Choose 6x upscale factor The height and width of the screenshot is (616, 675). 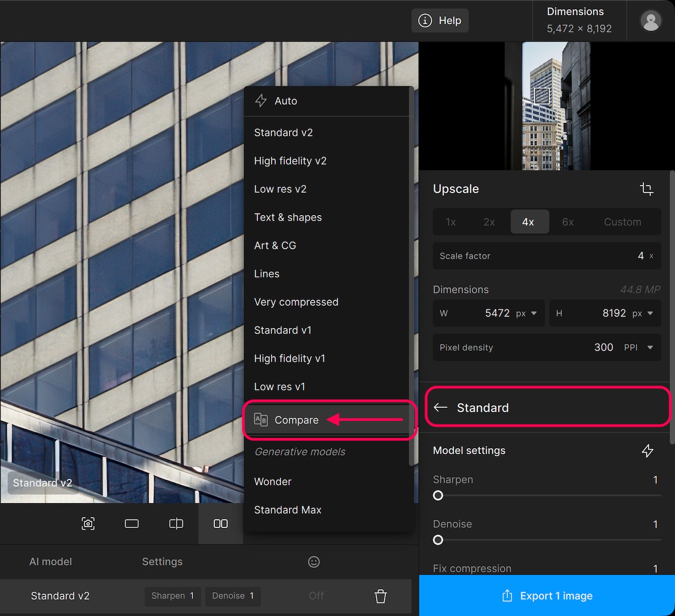point(568,222)
